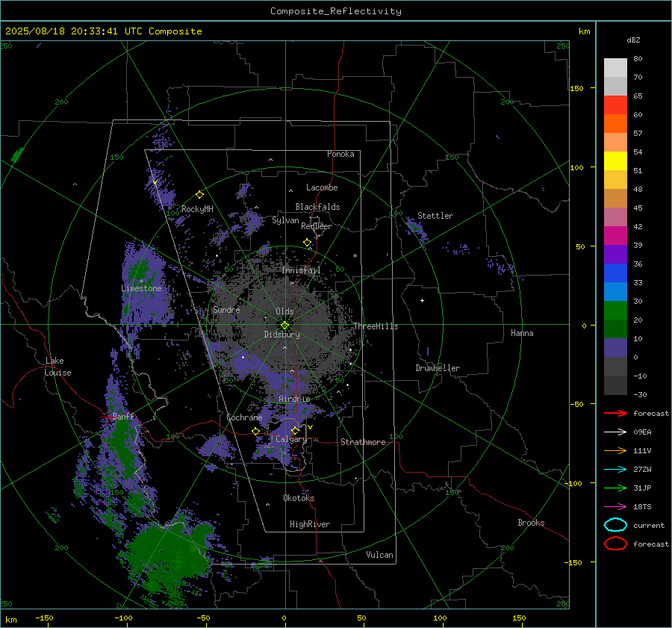This screenshot has height=628, width=672.
Task: Click the yellow diamond marker near RockyMH
Action: click(199, 195)
